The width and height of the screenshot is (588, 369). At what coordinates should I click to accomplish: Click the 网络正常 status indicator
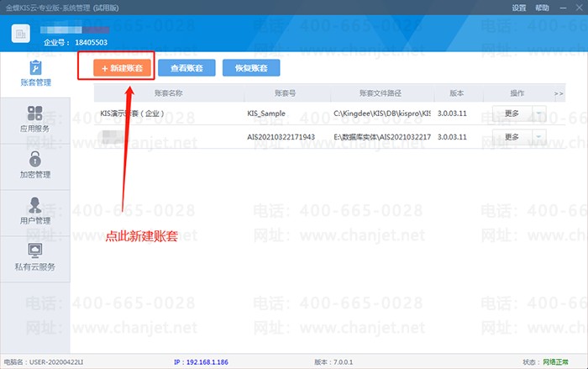[555, 362]
